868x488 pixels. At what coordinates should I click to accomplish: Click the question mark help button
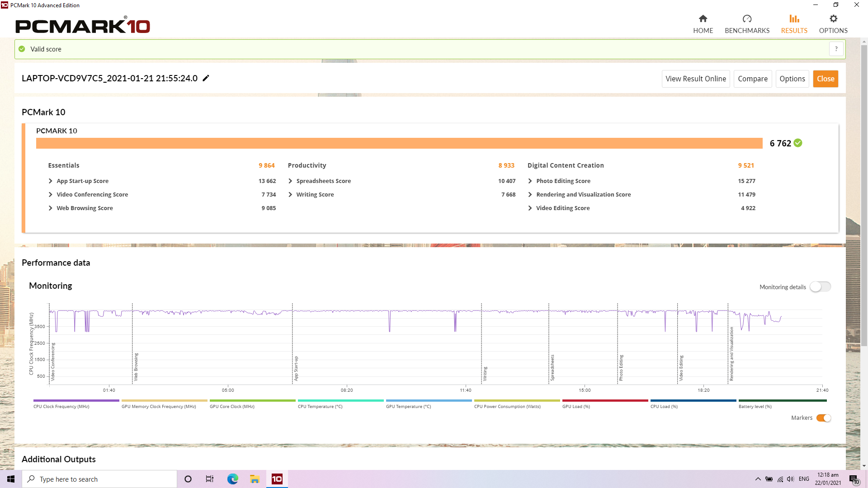(836, 49)
